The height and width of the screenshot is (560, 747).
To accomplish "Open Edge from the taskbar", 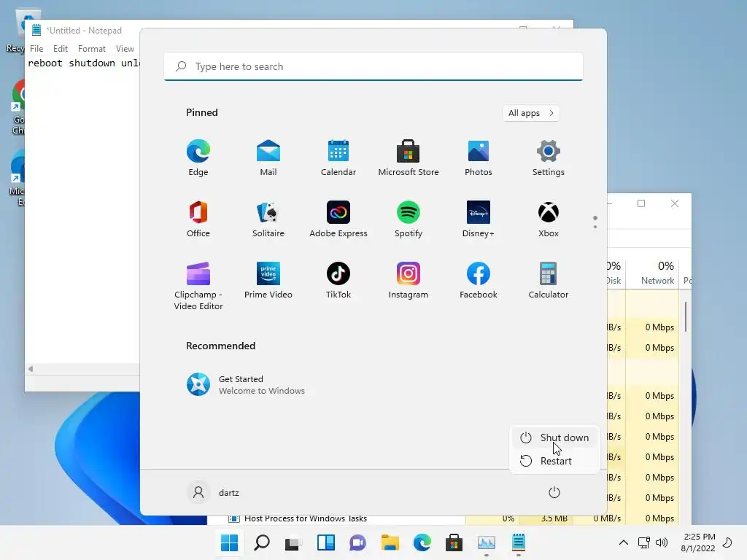I will point(422,542).
